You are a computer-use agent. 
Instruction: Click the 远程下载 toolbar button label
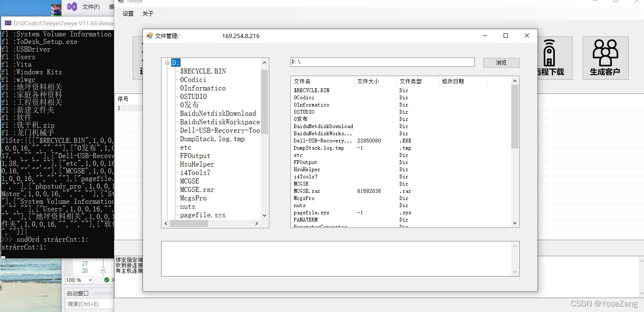(x=551, y=72)
